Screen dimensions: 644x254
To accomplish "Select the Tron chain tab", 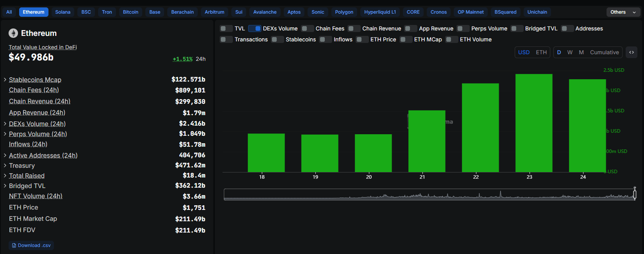I will click(x=107, y=12).
